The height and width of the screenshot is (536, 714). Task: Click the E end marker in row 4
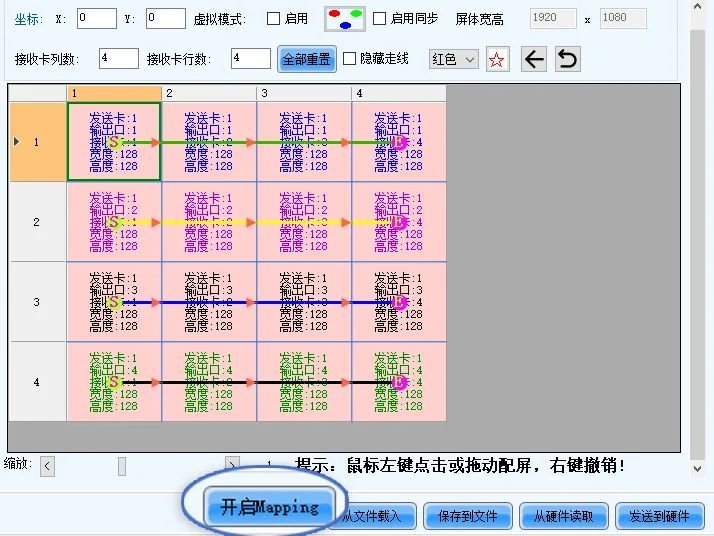[x=399, y=382]
